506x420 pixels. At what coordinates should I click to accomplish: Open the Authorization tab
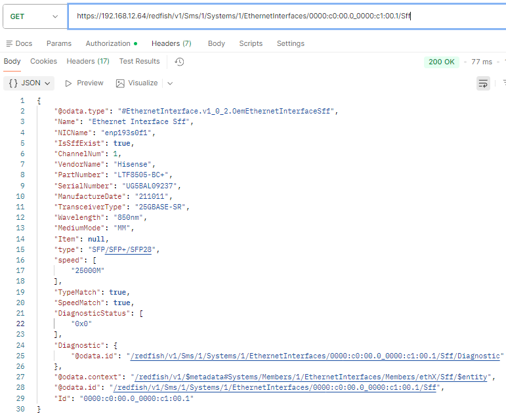tap(108, 43)
